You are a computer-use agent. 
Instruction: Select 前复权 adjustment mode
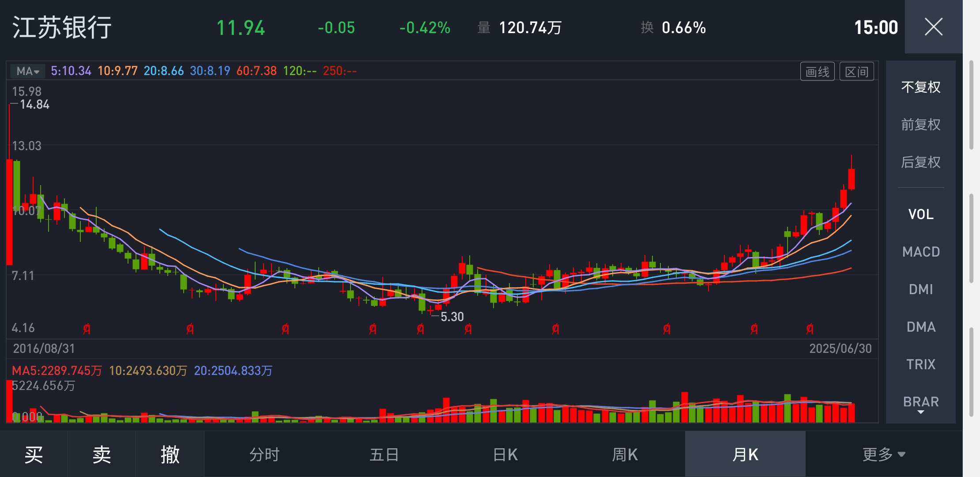[x=921, y=125]
